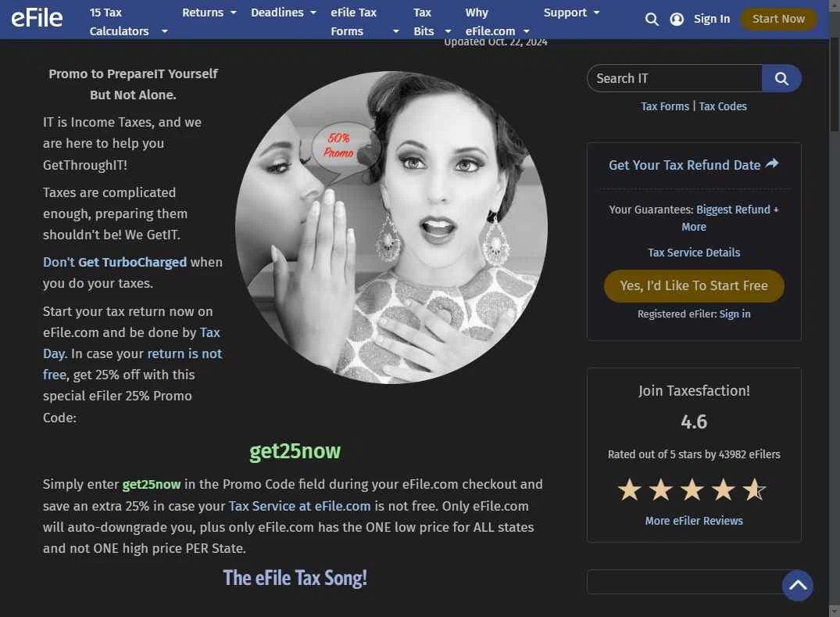The width and height of the screenshot is (840, 617).
Task: Click the arrow beside Tax Refund Date
Action: 772,163
